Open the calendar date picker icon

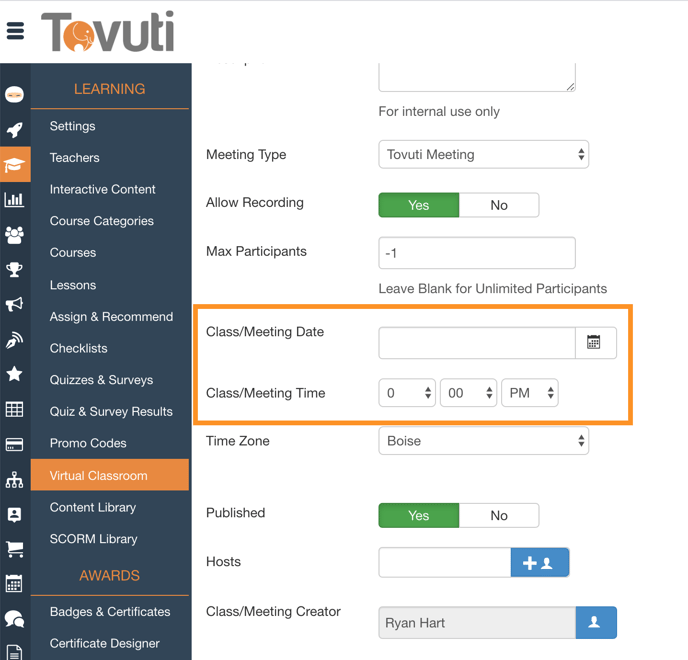tap(594, 343)
